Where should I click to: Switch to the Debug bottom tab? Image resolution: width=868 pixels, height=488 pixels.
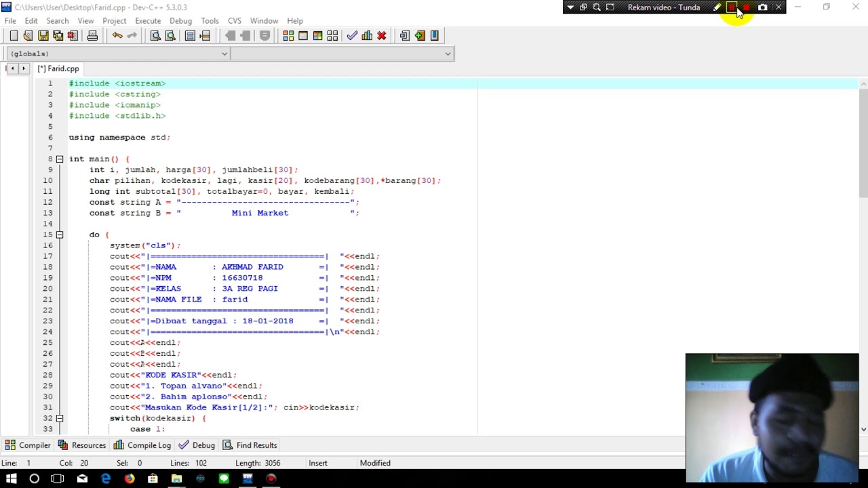click(197, 445)
